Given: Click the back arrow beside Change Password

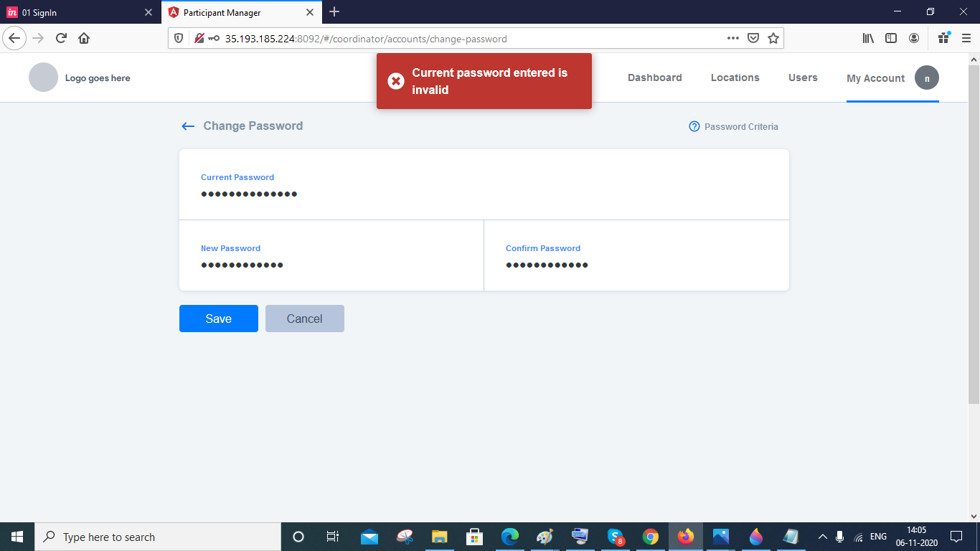Looking at the screenshot, I should 187,126.
